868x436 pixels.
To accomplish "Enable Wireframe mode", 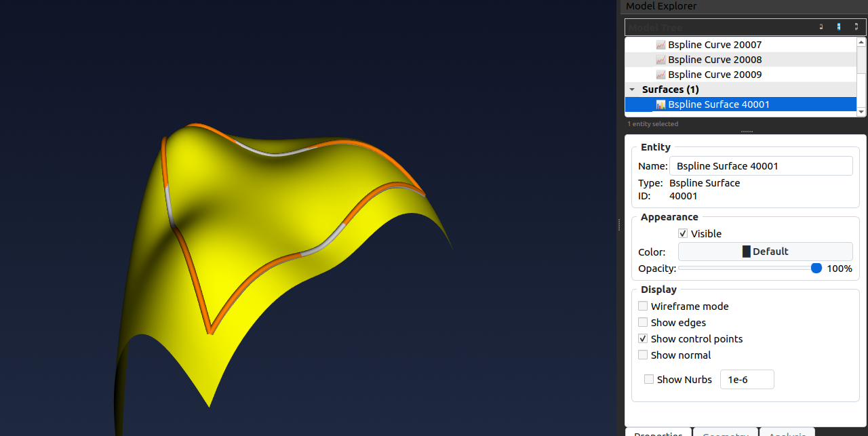I will (x=643, y=306).
